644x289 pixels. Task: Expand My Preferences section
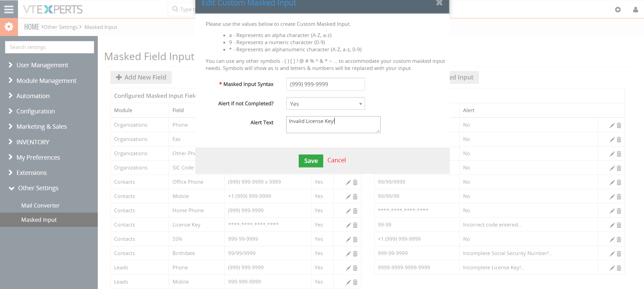click(x=38, y=157)
